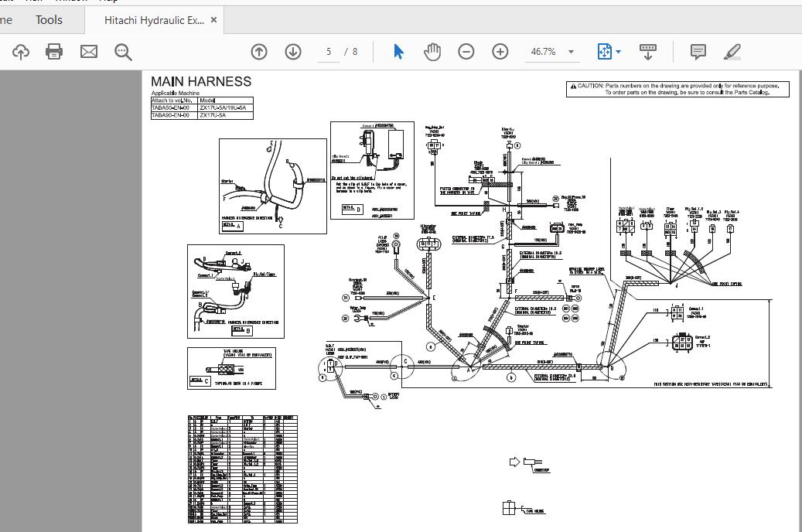Screen dimensions: 802x532
Task: Open the page fit options dropdown arrow
Action: 619,52
